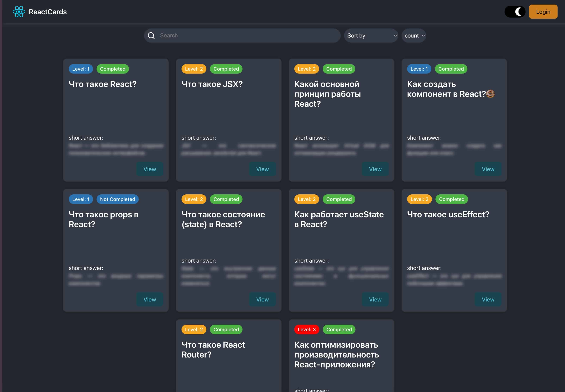
Task: Click the donut emoji in the card title
Action: click(490, 94)
